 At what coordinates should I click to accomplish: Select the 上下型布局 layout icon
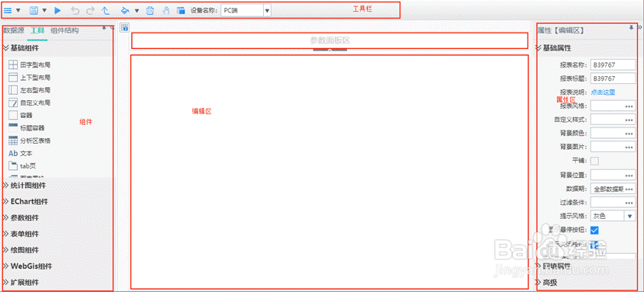(x=13, y=78)
